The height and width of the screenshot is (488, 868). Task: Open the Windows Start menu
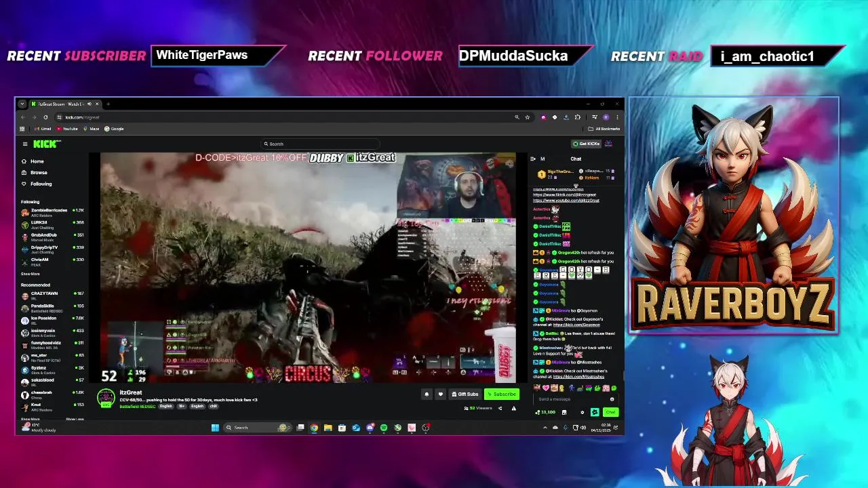click(215, 428)
